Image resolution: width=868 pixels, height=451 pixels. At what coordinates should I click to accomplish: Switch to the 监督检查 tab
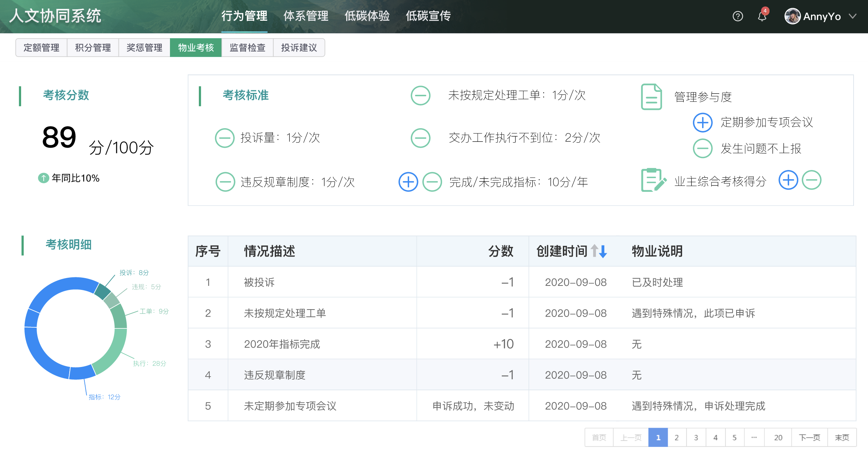click(x=247, y=48)
